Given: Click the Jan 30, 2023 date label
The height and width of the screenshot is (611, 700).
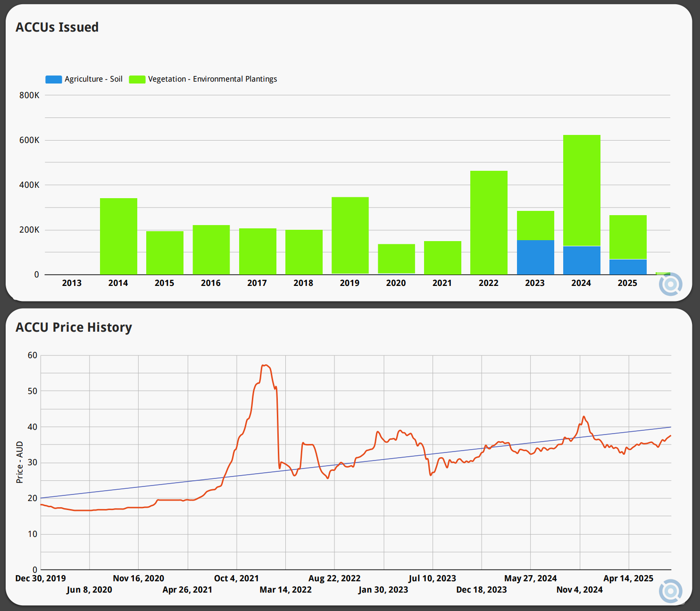Looking at the screenshot, I should [x=383, y=590].
